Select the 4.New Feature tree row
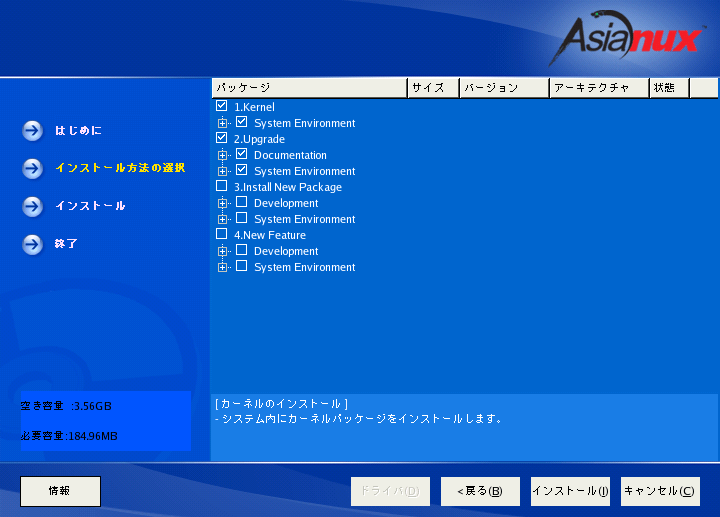Image resolution: width=720 pixels, height=517 pixels. pos(270,235)
